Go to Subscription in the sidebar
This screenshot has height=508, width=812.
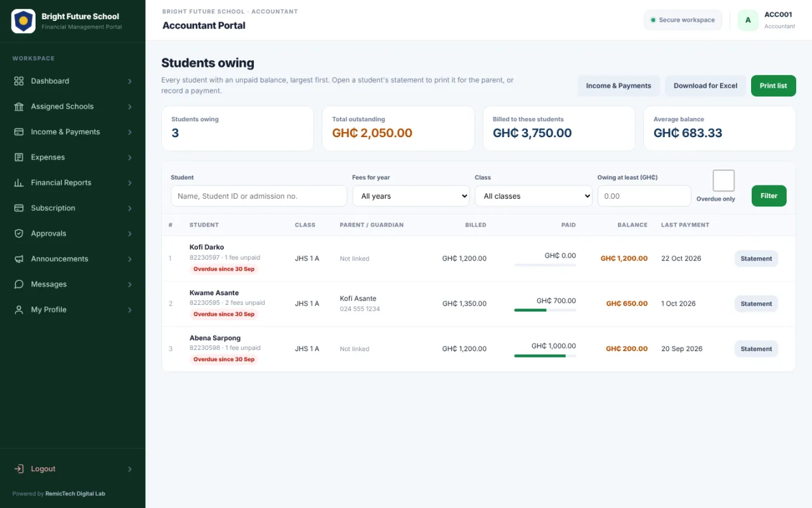73,208
